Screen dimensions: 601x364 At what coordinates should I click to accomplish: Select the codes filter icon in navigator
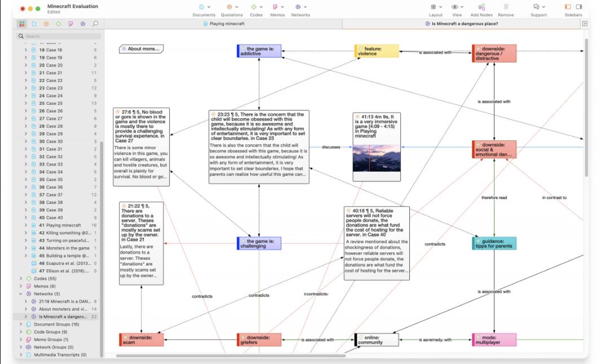pos(58,24)
